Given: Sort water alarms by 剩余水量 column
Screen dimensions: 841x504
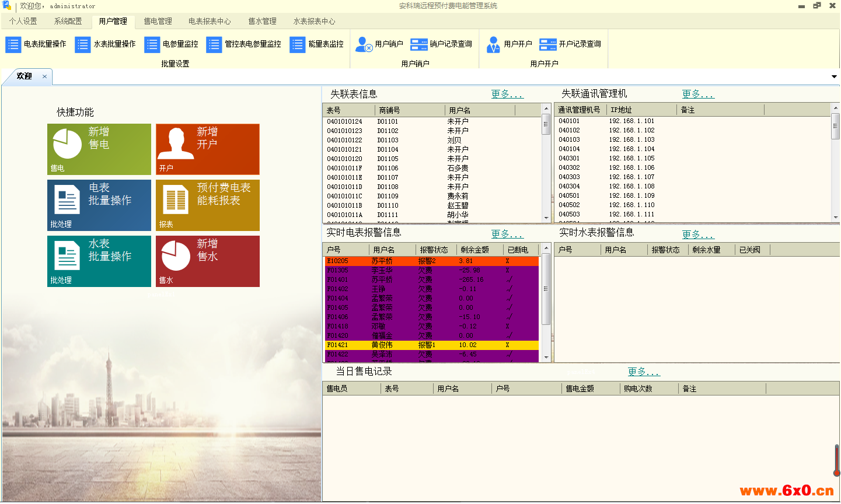Looking at the screenshot, I should pos(711,250).
